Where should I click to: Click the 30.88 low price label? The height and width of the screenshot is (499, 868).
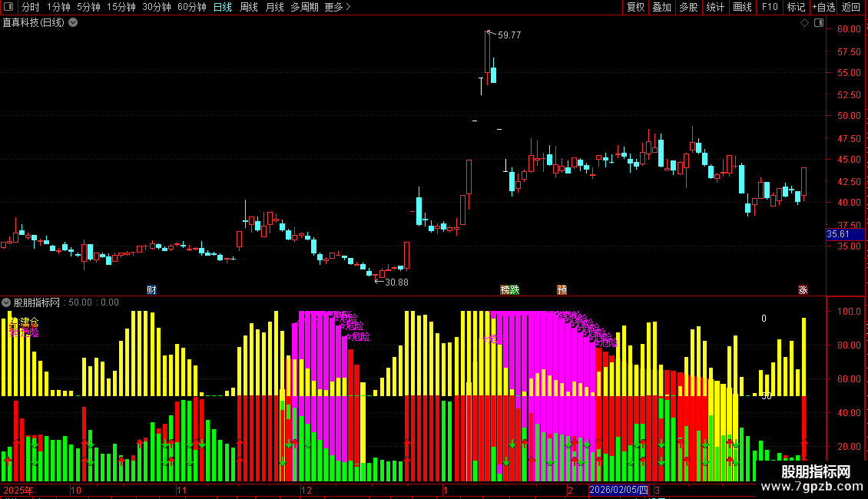tap(396, 283)
